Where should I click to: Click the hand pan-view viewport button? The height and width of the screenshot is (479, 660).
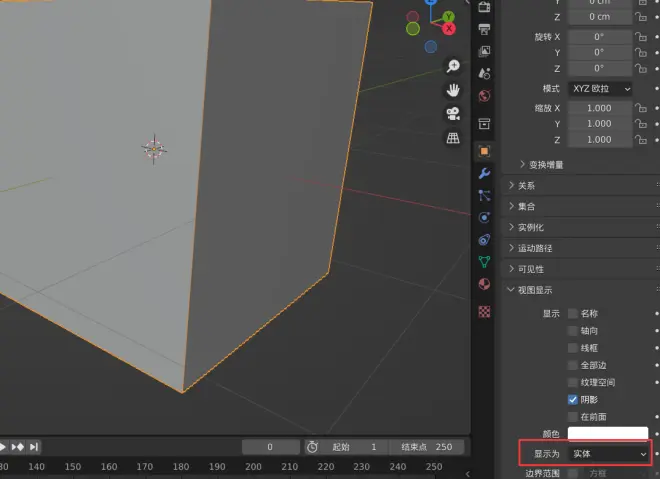tap(453, 90)
